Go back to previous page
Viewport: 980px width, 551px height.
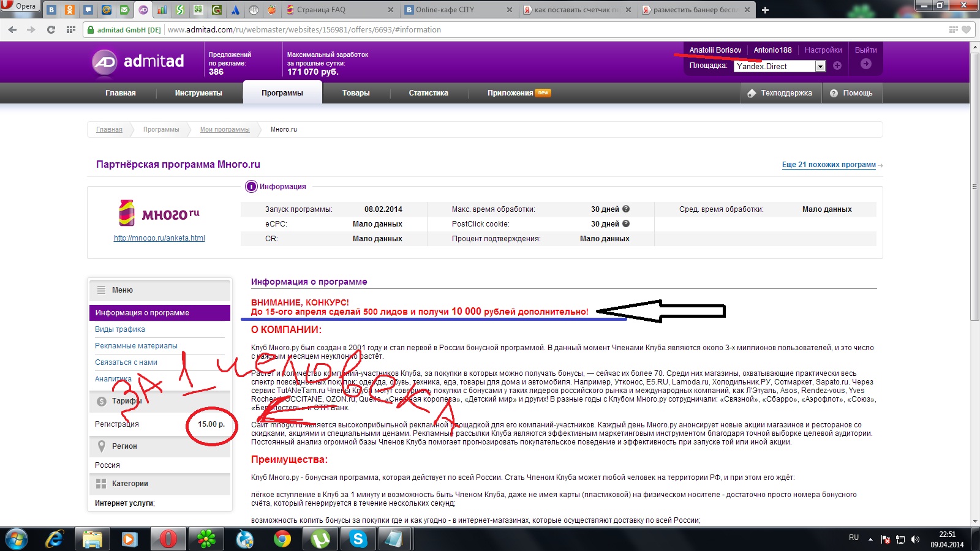pos(12,29)
